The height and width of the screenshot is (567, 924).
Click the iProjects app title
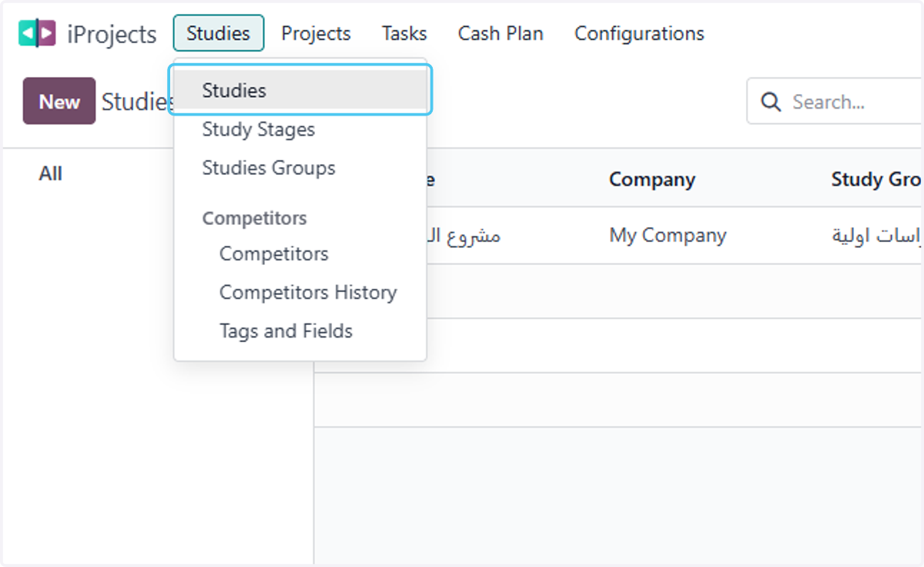[x=112, y=35]
